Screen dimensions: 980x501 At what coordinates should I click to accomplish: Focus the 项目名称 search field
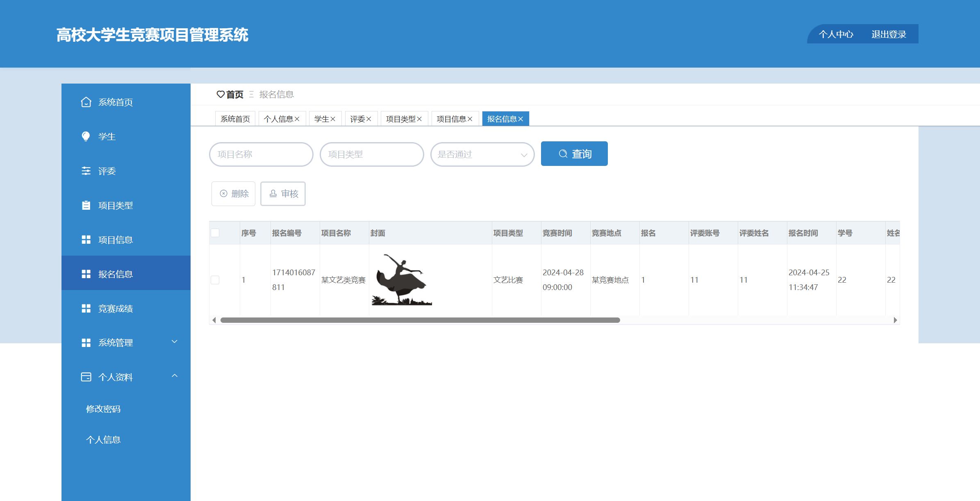coord(261,154)
